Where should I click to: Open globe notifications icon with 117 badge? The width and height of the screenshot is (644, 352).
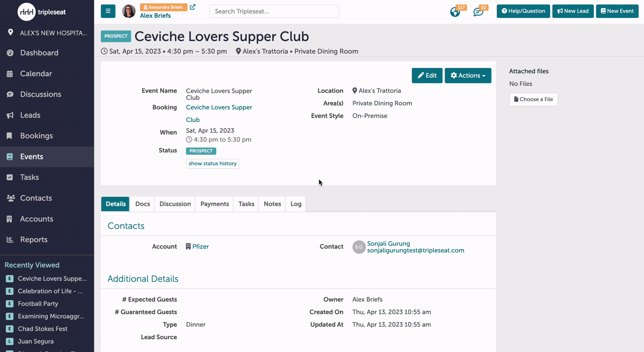coord(455,12)
